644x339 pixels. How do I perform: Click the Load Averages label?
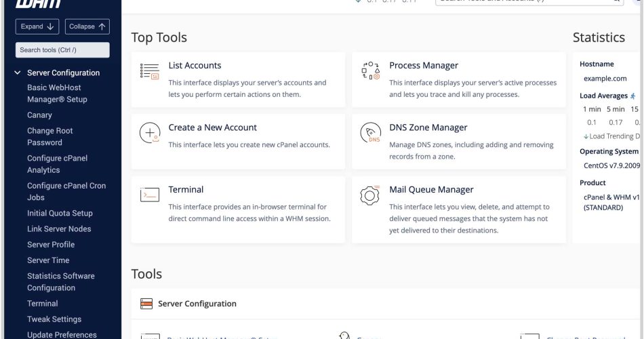[603, 96]
